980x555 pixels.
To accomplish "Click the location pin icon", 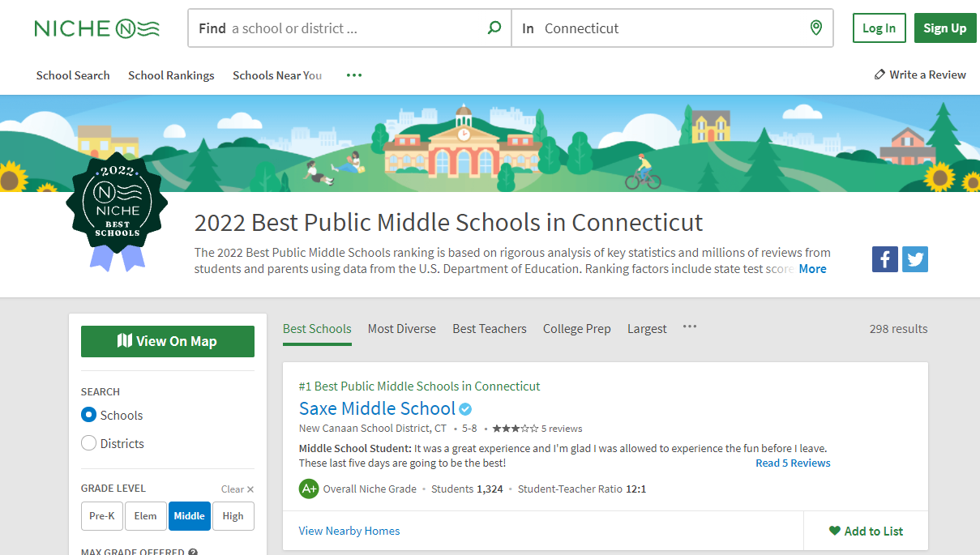I will (816, 28).
